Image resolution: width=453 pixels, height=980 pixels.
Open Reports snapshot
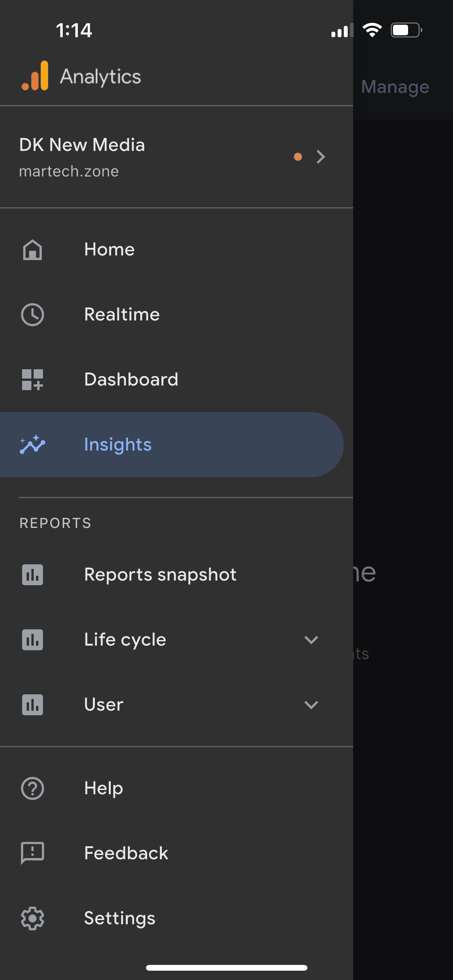click(160, 574)
